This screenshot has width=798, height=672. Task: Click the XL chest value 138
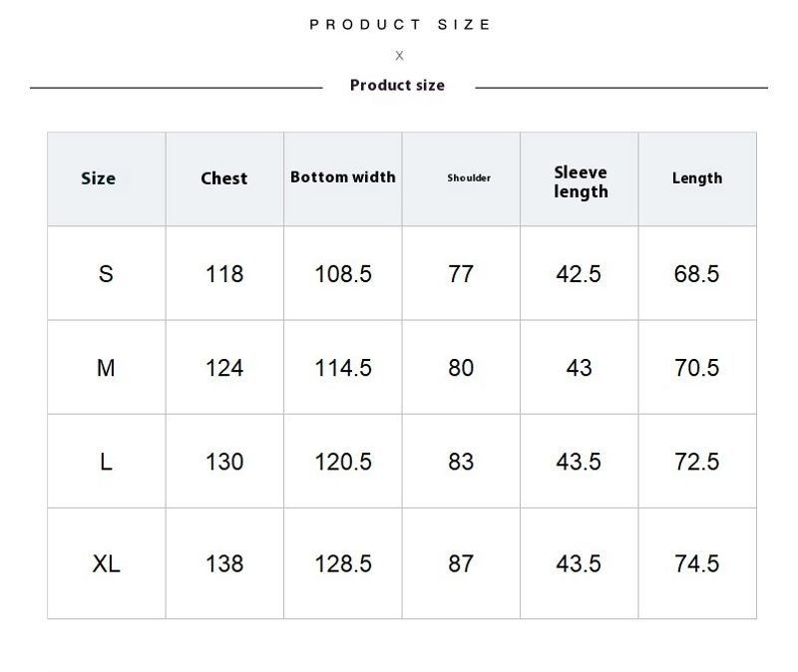tap(224, 563)
